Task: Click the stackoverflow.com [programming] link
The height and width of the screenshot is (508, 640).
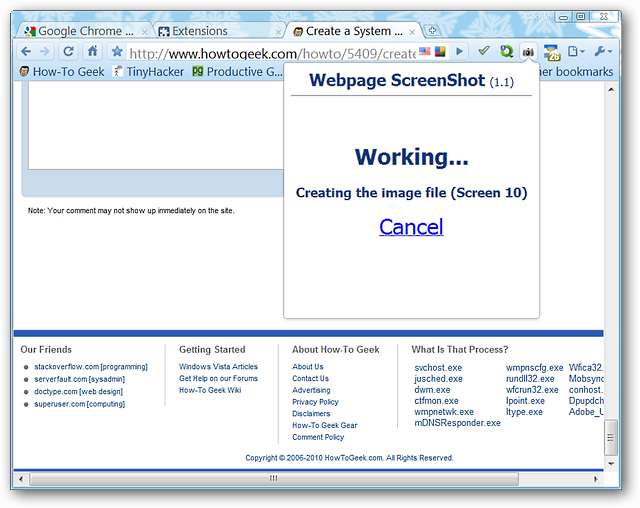Action: 91,367
